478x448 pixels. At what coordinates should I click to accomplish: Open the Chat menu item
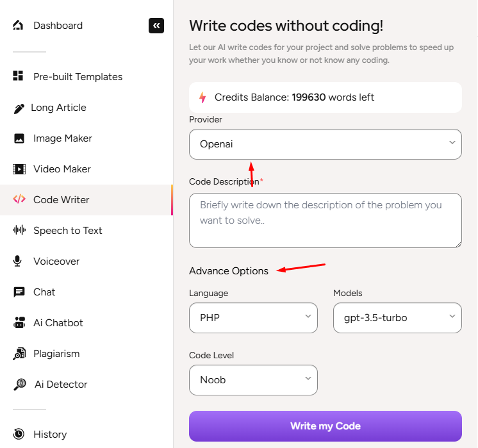click(x=44, y=292)
